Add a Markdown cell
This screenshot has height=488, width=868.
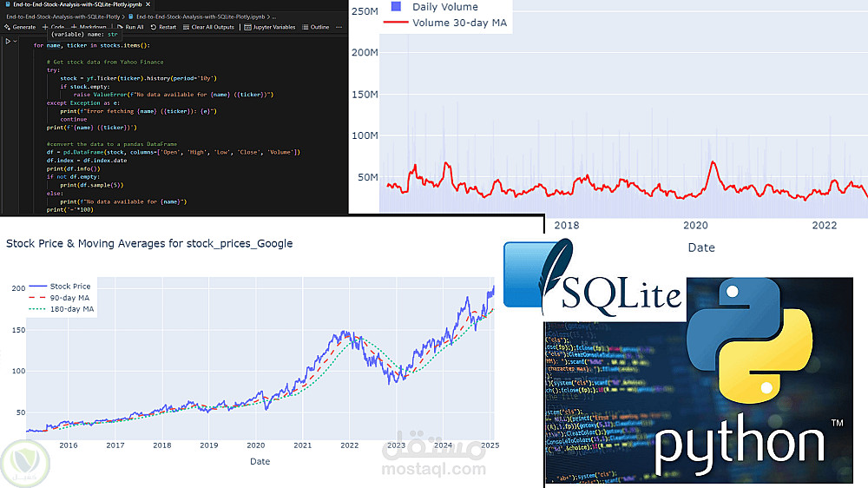[x=89, y=27]
